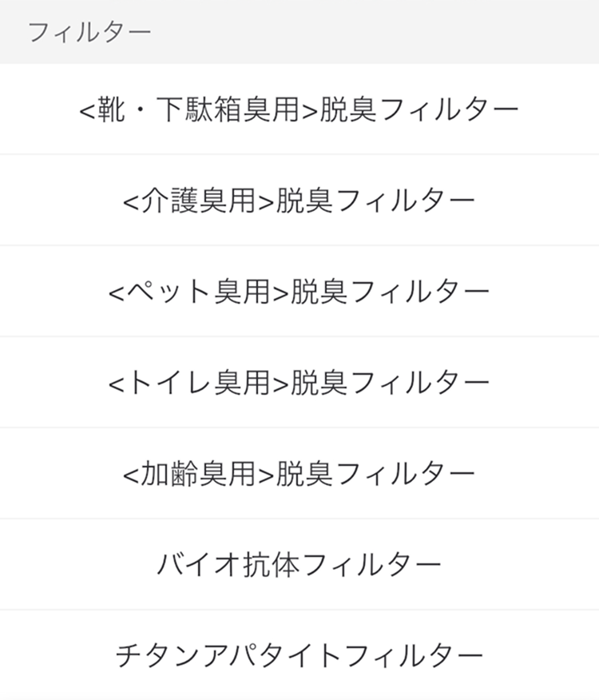This screenshot has width=599, height=700.
Task: Select the 加齢臭用 脱臭フィルター row
Action: pos(299,474)
